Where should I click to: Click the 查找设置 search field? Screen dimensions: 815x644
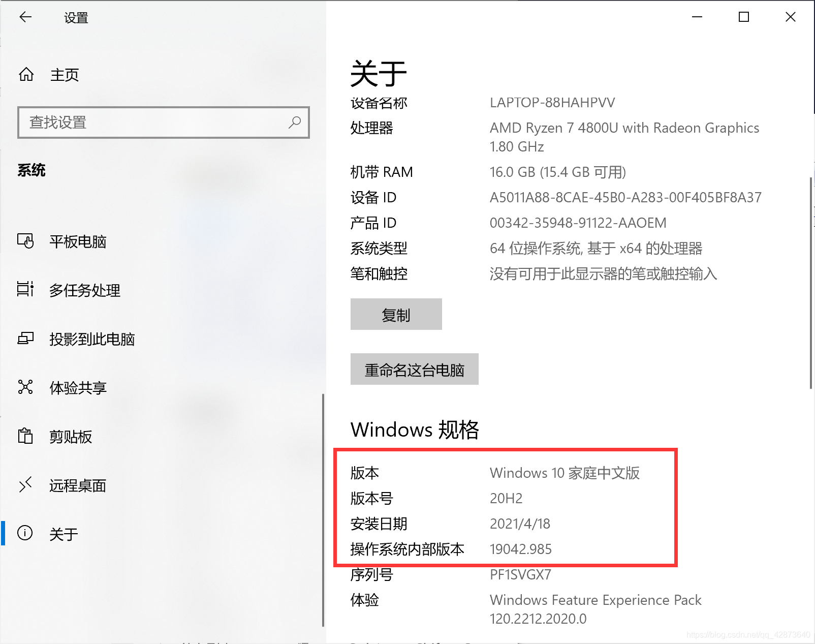pos(163,122)
